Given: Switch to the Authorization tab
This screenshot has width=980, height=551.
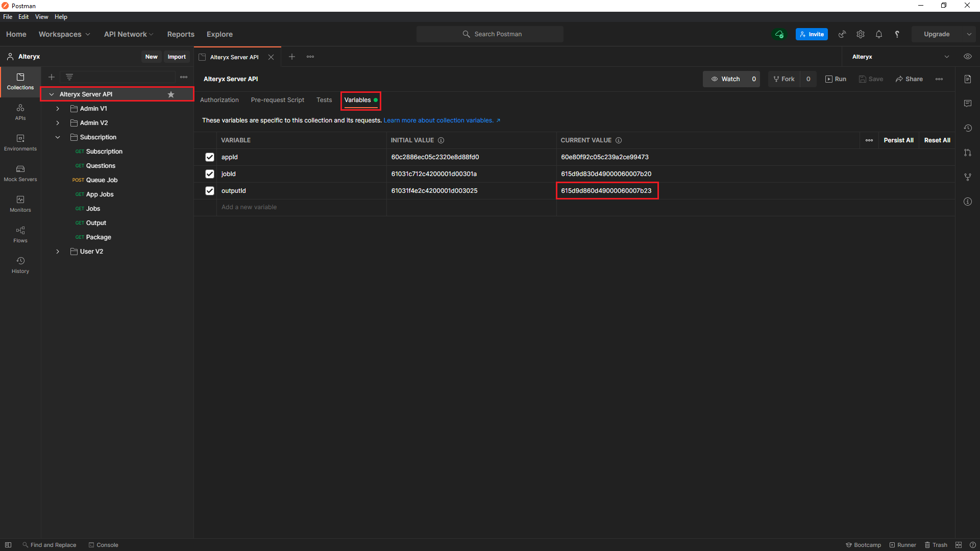Looking at the screenshot, I should point(219,100).
